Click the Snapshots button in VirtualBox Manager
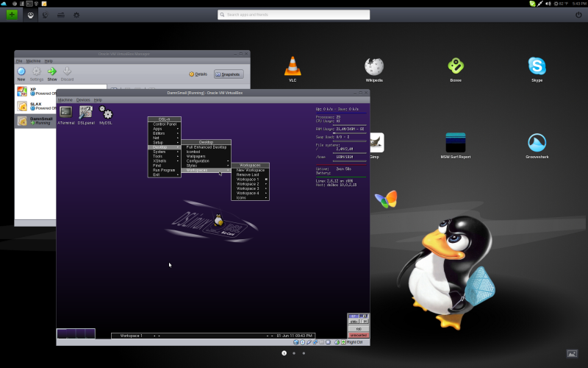The width and height of the screenshot is (588, 368). [x=229, y=74]
